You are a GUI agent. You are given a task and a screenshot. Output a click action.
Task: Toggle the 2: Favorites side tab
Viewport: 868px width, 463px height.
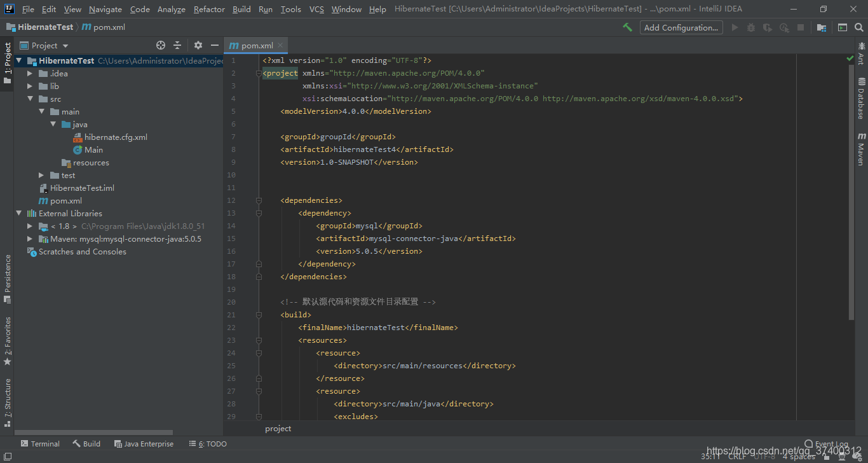click(x=7, y=341)
